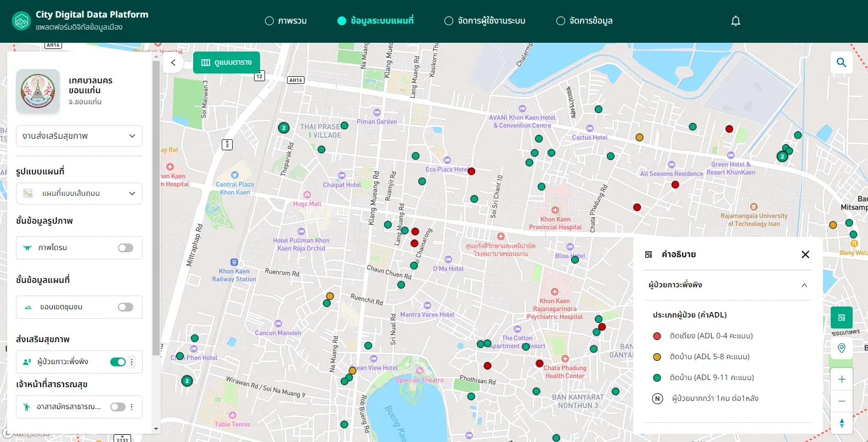The image size is (868, 442).
Task: Open options menu for ผู้ป่วยภาวะพึ่งพิง layer
Action: click(x=132, y=362)
